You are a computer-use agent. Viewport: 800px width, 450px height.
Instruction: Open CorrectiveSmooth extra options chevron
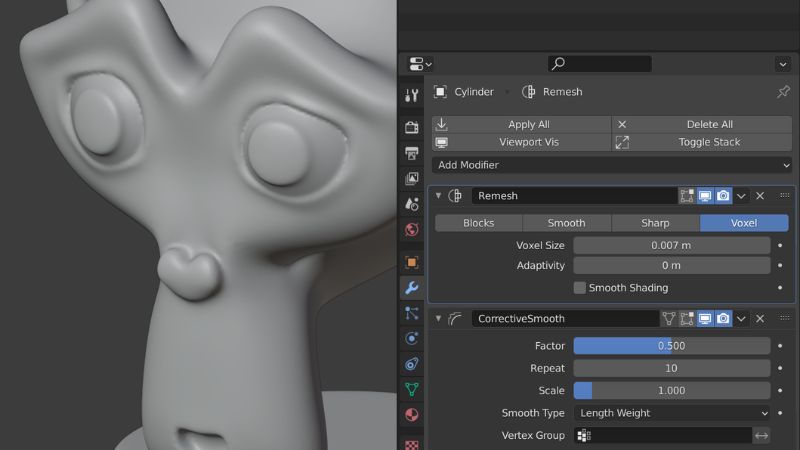click(741, 319)
